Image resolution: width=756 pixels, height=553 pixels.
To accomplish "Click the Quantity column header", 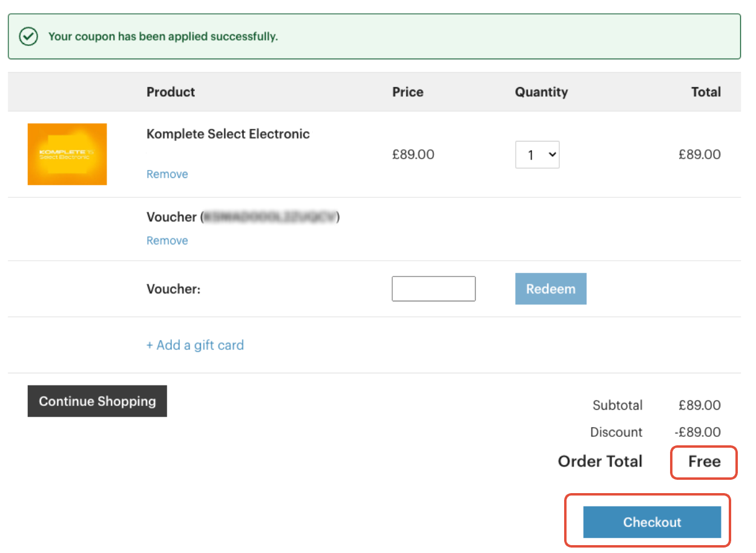I will pyautogui.click(x=542, y=92).
